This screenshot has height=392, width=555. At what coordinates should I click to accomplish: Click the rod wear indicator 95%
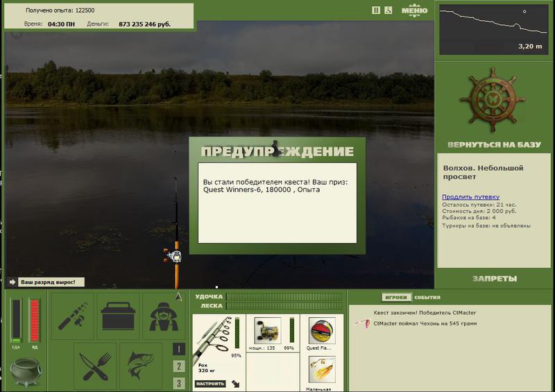point(237,334)
